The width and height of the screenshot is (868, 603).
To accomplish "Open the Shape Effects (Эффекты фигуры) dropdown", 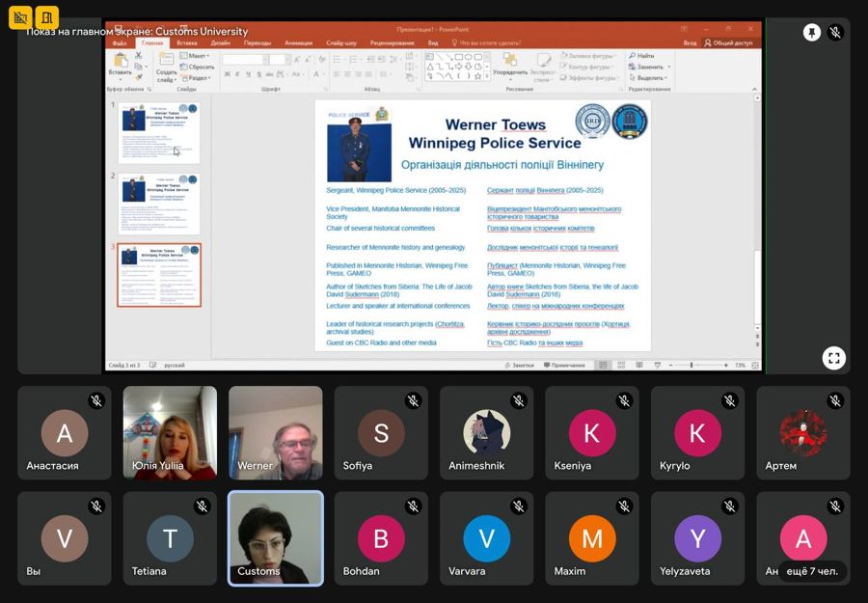I will pyautogui.click(x=589, y=78).
